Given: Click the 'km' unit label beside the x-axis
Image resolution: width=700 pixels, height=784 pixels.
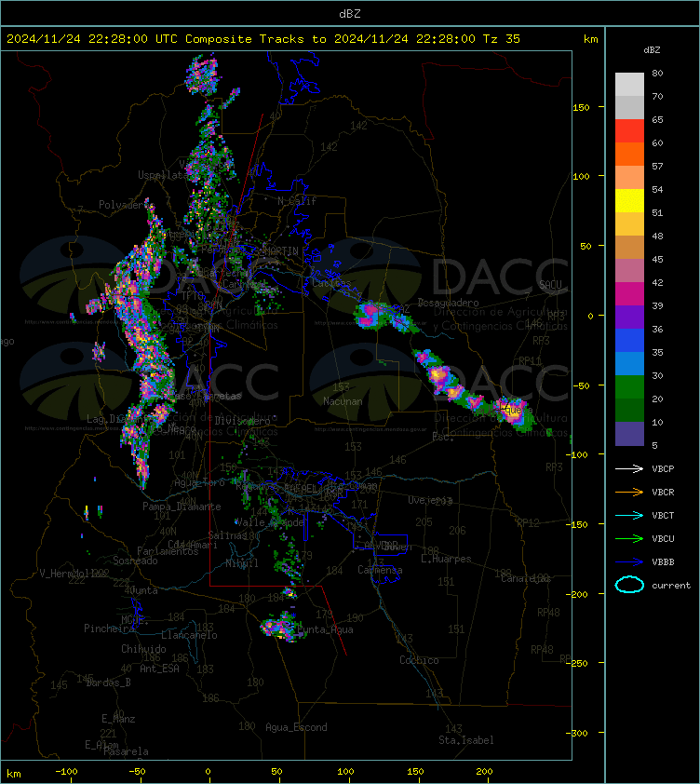Looking at the screenshot, I should pos(14,774).
